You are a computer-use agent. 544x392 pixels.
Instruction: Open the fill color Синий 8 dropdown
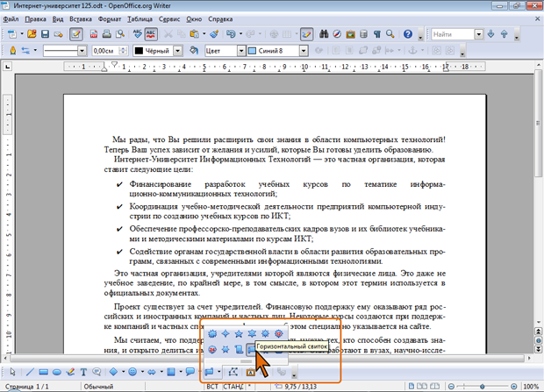[304, 51]
